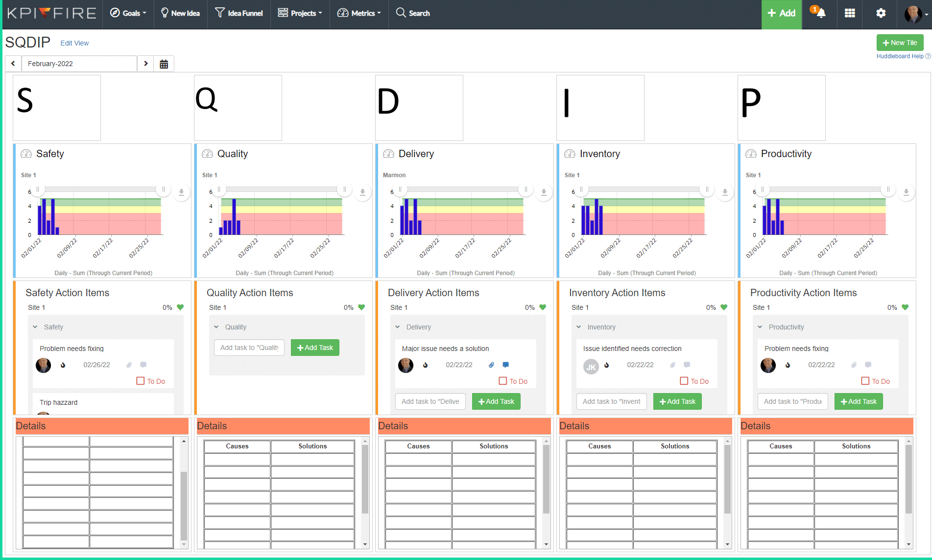The height and width of the screenshot is (560, 932).
Task: Click attachment icon on Inventory task
Action: [672, 365]
